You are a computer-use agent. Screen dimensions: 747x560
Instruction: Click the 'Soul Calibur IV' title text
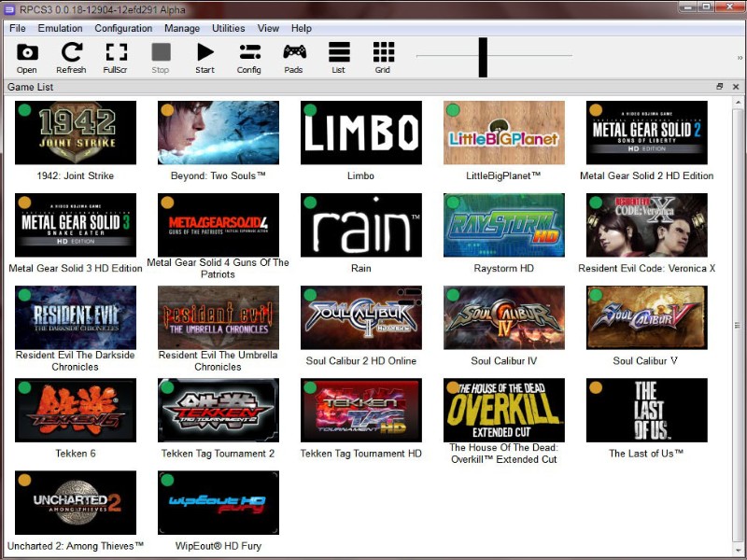pyautogui.click(x=503, y=361)
